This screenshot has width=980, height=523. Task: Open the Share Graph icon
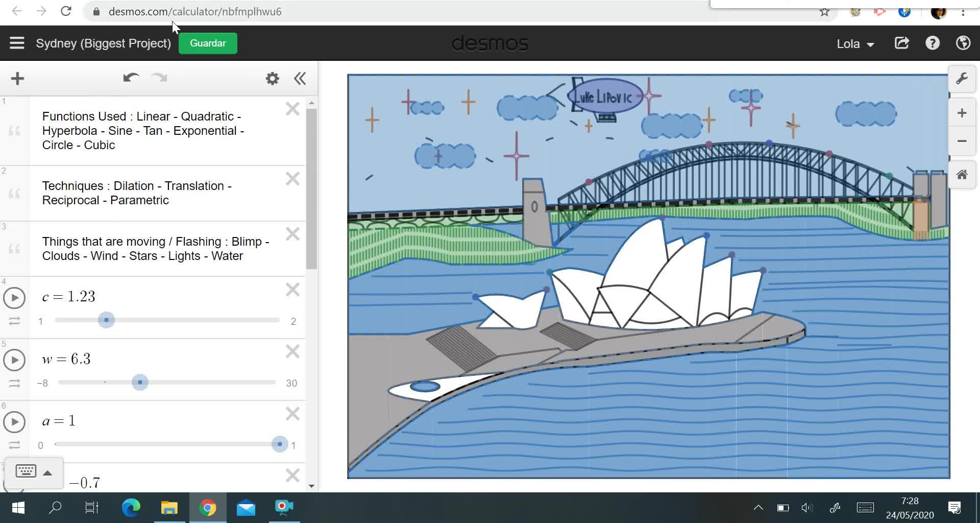point(902,43)
